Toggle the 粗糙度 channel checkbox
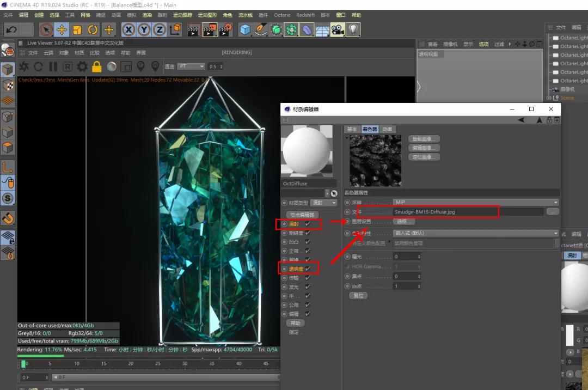This screenshot has width=588, height=390. pyautogui.click(x=308, y=233)
